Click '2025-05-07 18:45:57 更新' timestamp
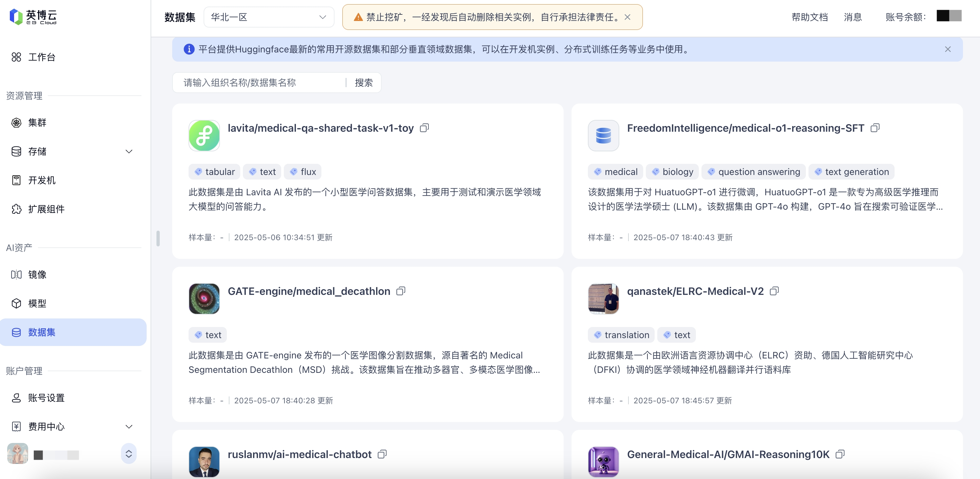This screenshot has width=980, height=479. pos(682,401)
